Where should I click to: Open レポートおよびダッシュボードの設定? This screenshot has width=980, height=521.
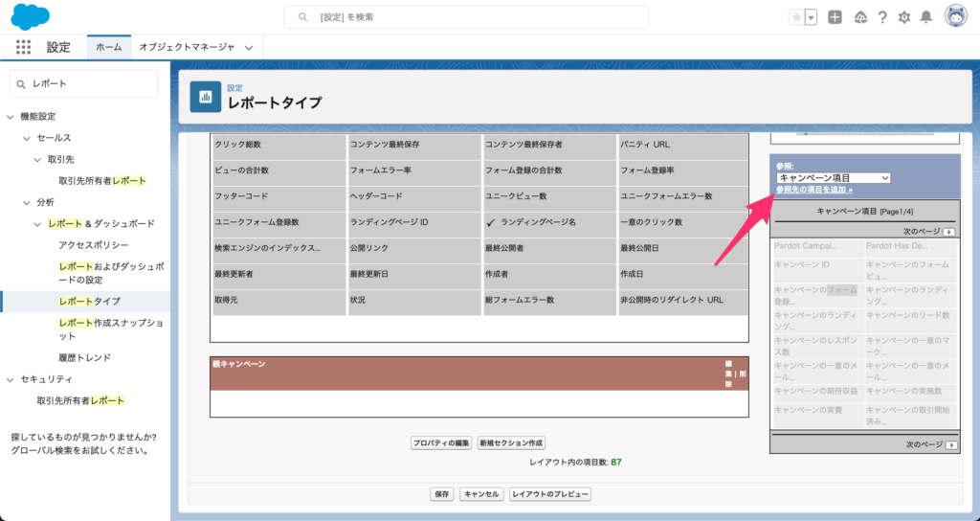click(112, 273)
